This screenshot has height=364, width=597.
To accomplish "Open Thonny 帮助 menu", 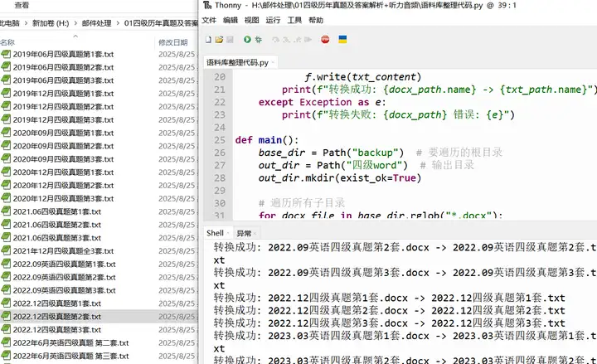I will tap(316, 20).
